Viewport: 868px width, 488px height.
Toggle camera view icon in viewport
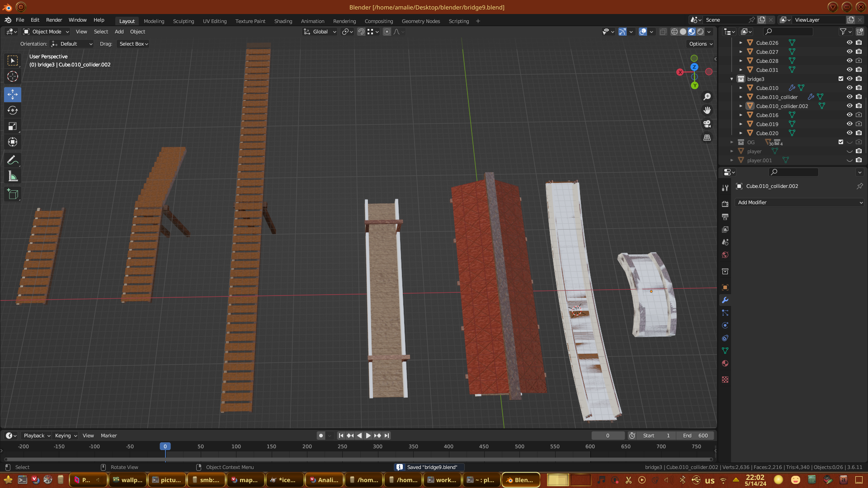click(x=707, y=124)
